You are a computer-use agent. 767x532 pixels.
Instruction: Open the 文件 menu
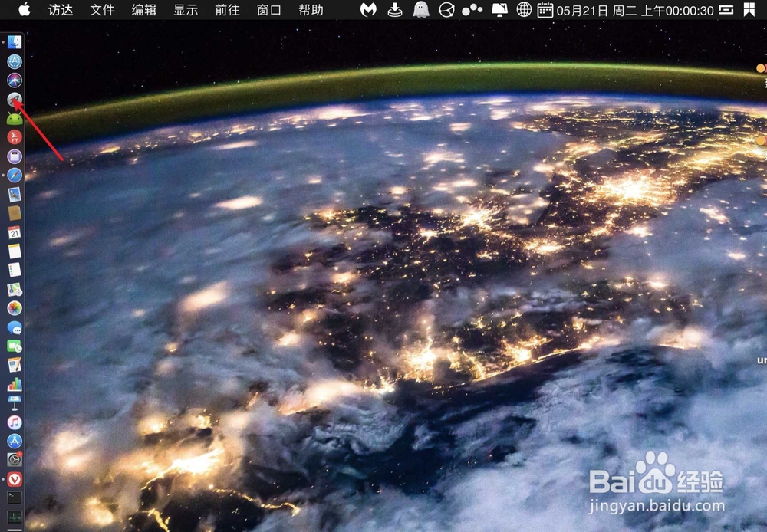click(x=102, y=10)
